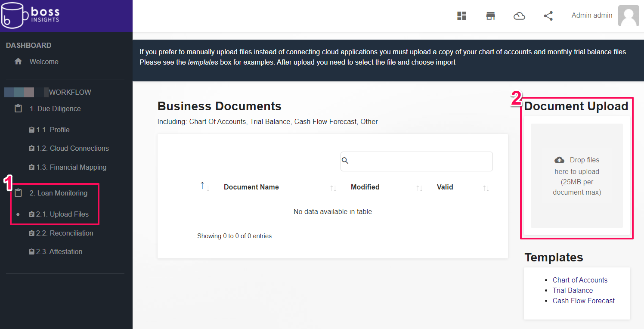The image size is (644, 329).
Task: Click inside the document search field
Action: (416, 161)
